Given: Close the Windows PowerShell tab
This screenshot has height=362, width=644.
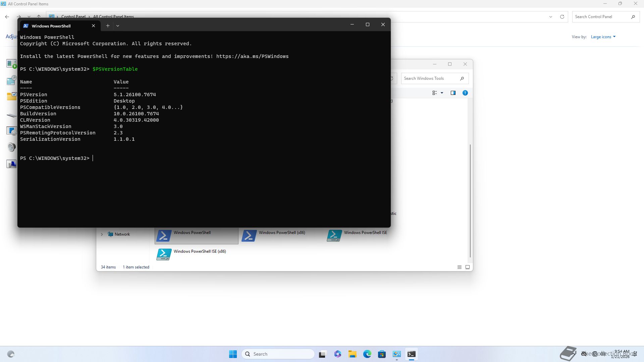Looking at the screenshot, I should [94, 26].
